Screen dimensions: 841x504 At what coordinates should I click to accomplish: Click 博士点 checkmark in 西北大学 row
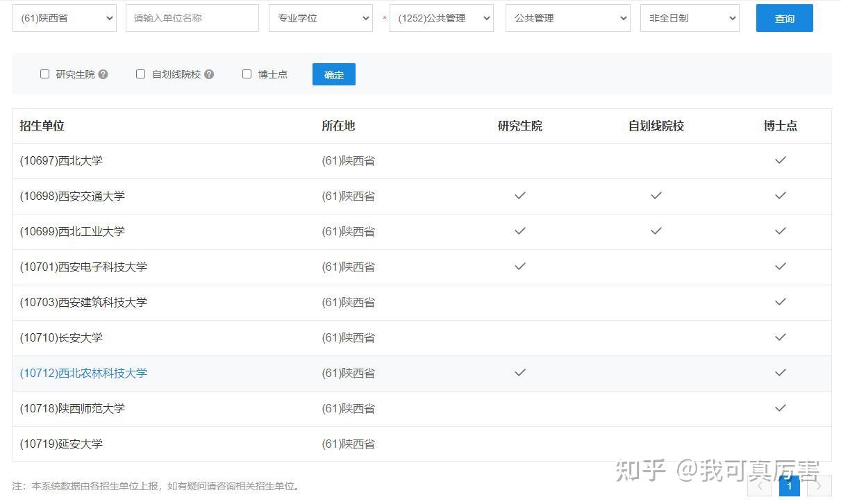point(781,160)
